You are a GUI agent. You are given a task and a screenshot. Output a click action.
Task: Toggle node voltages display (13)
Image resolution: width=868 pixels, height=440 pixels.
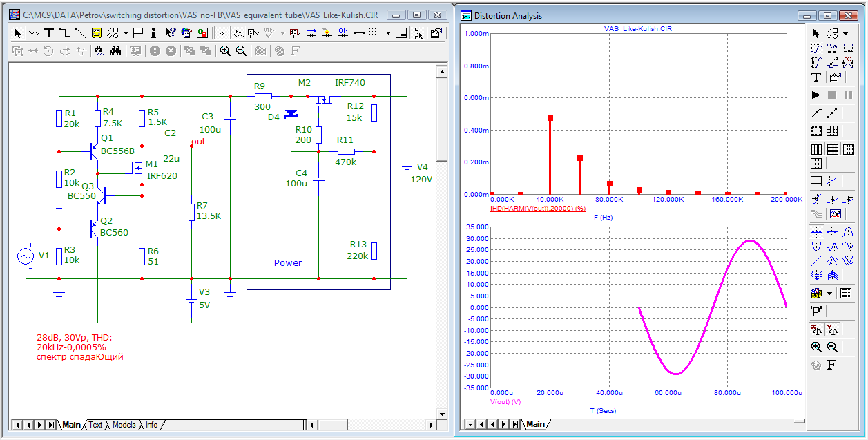(x=295, y=33)
